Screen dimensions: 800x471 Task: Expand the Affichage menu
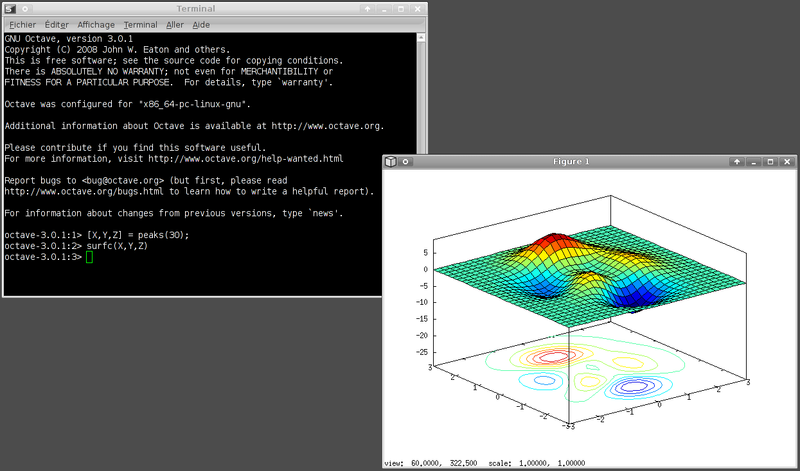click(x=95, y=24)
